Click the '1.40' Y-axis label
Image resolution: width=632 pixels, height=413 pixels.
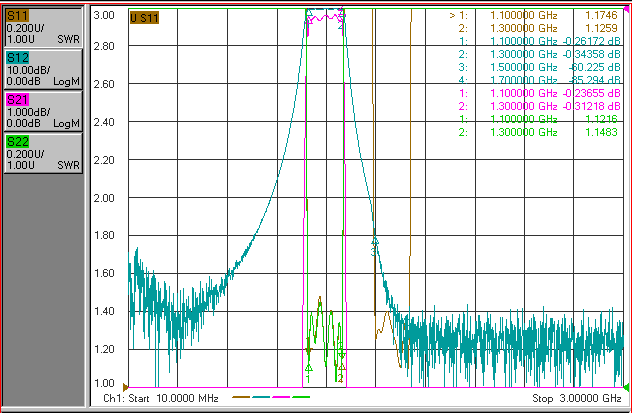coord(104,311)
